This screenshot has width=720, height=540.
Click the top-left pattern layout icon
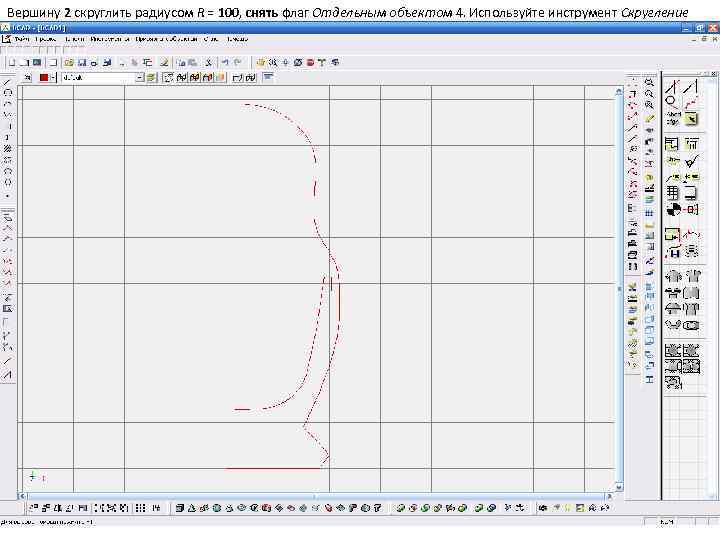(x=673, y=351)
